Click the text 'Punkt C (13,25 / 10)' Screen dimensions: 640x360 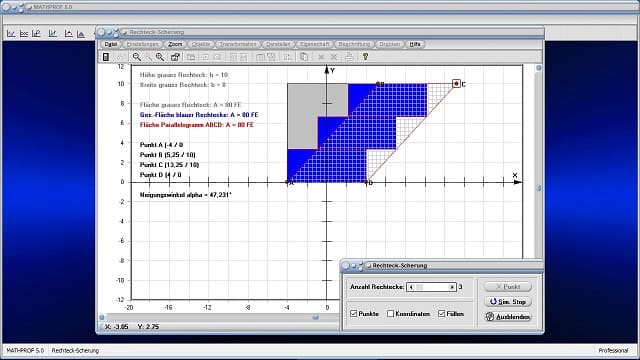tap(169, 165)
